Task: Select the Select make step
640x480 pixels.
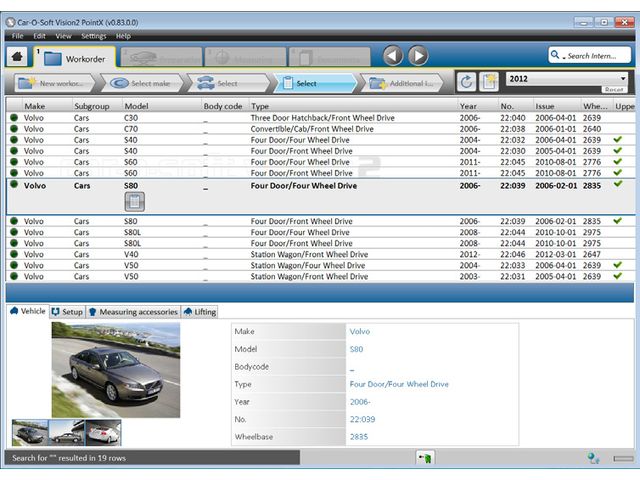Action: (x=141, y=83)
